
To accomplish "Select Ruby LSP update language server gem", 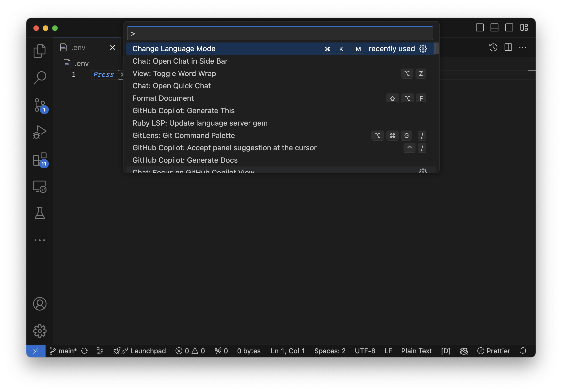I will coord(200,123).
